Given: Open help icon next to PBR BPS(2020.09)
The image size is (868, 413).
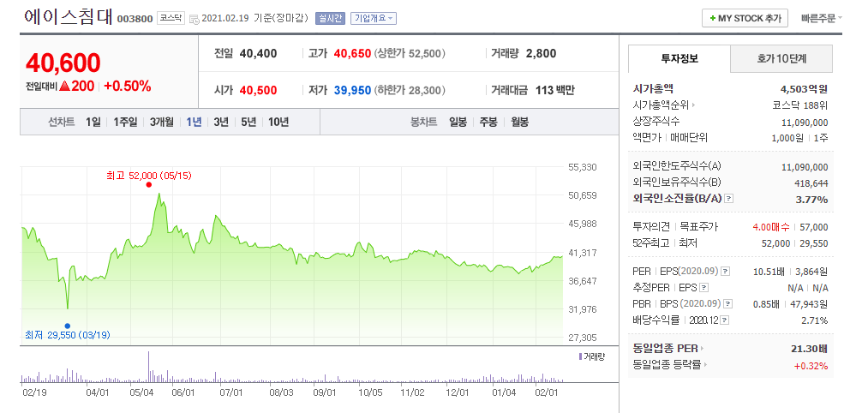Looking at the screenshot, I should pos(728,304).
